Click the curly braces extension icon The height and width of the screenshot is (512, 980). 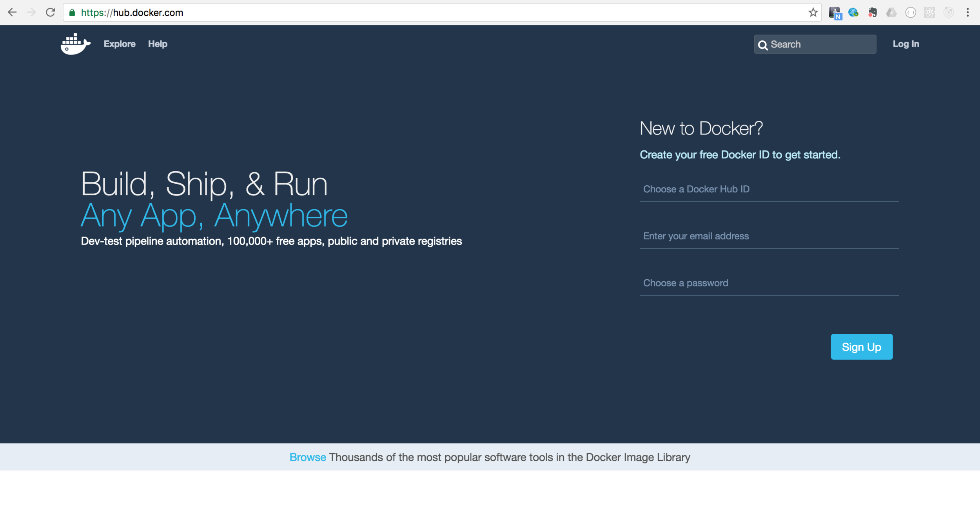tap(910, 13)
